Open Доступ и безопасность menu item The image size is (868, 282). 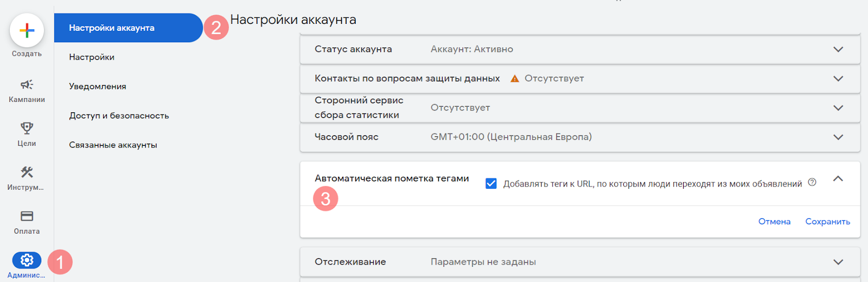coord(119,116)
